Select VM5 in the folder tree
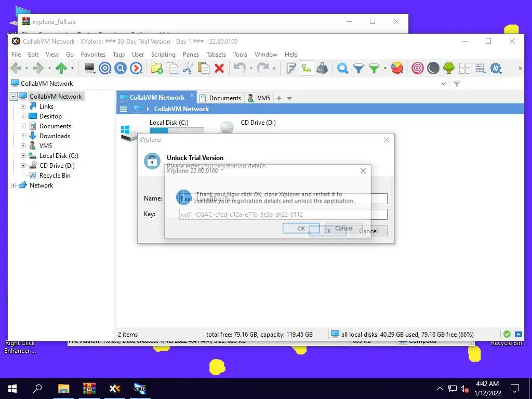This screenshot has width=532, height=399. (x=46, y=145)
